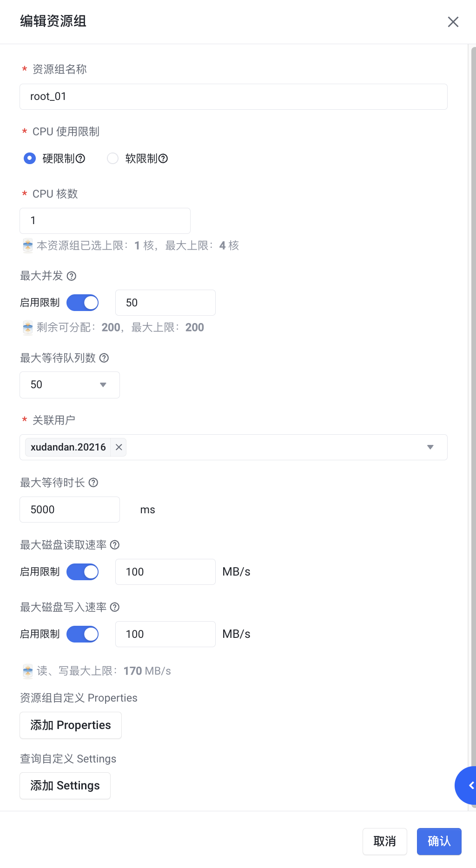Click help icon next to 软限制

pyautogui.click(x=163, y=159)
